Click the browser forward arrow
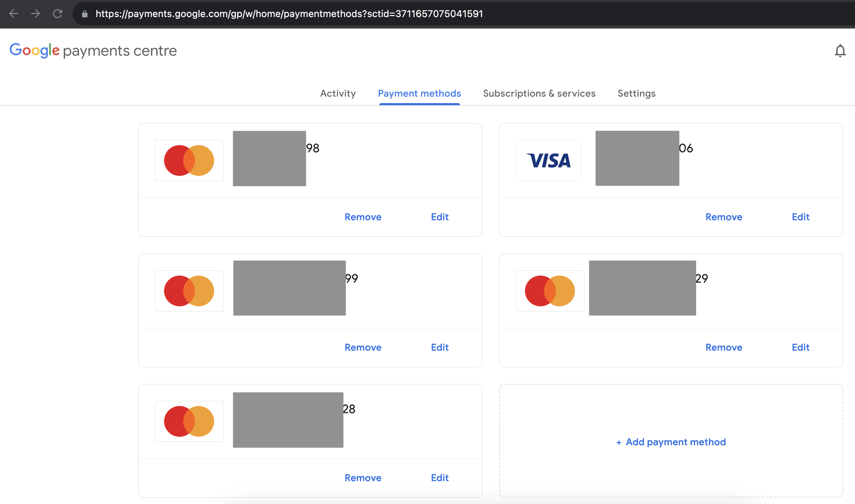 (x=36, y=14)
